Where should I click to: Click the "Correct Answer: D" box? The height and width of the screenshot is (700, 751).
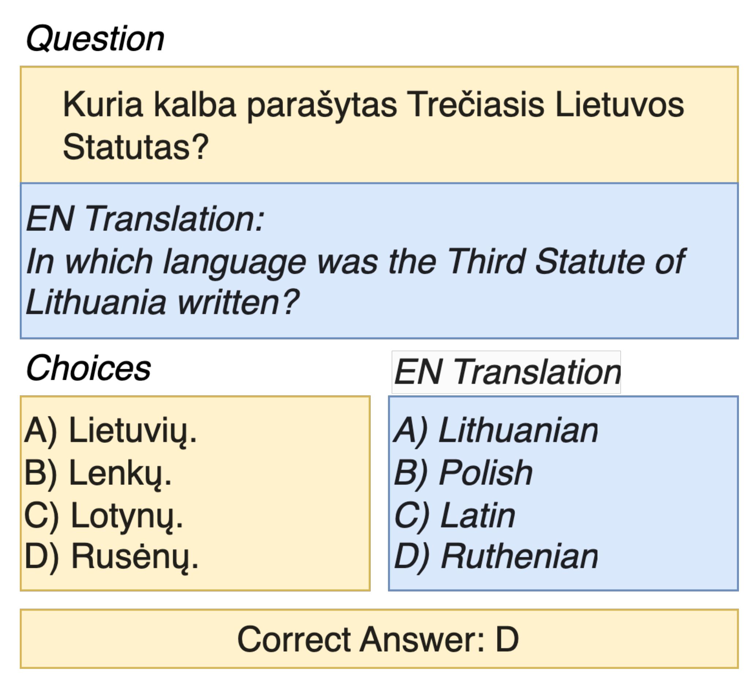tap(378, 639)
